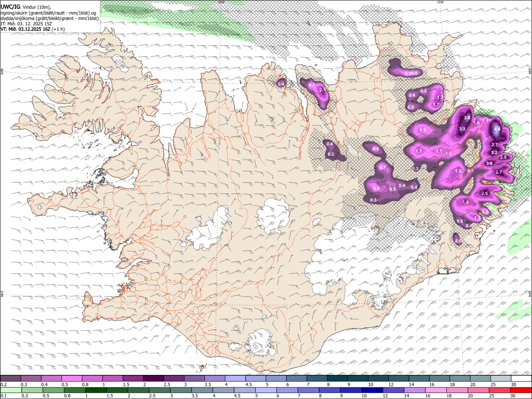Click the rigning/skúrir legend description line
This screenshot has height=399, width=532.
(x=48, y=12)
